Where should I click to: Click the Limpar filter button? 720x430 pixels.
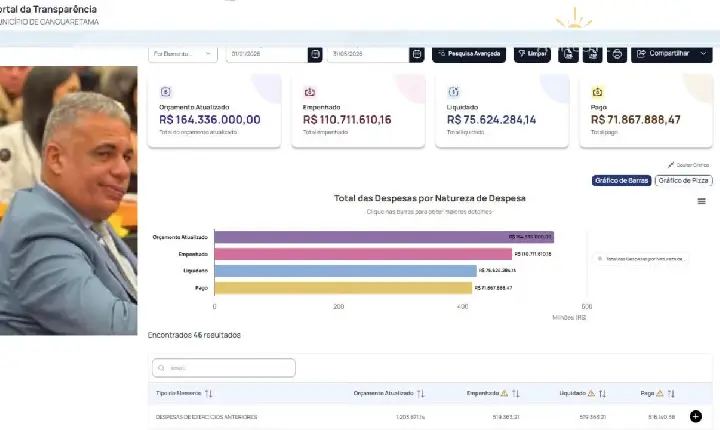point(532,54)
